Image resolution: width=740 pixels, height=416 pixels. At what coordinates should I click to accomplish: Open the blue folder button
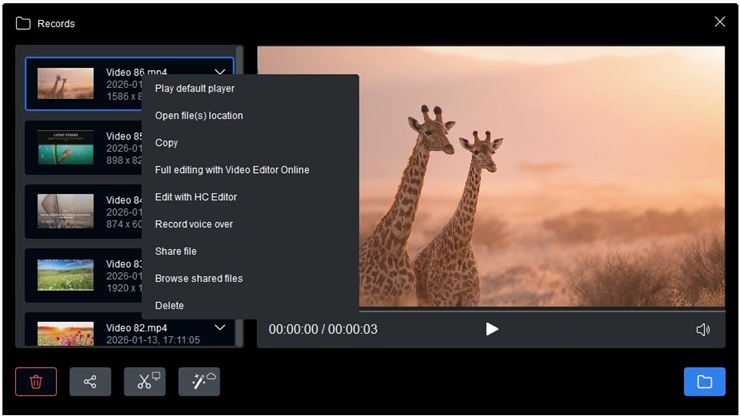tap(704, 382)
